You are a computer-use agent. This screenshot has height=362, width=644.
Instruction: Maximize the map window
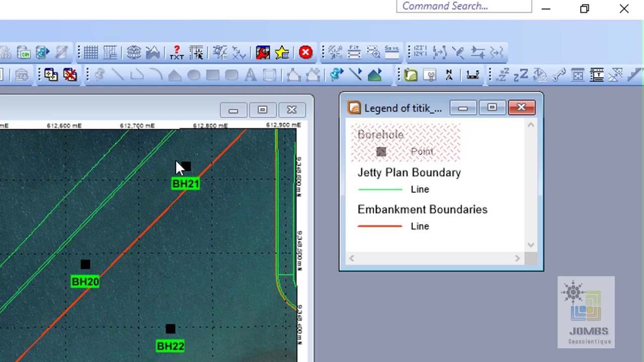click(262, 110)
